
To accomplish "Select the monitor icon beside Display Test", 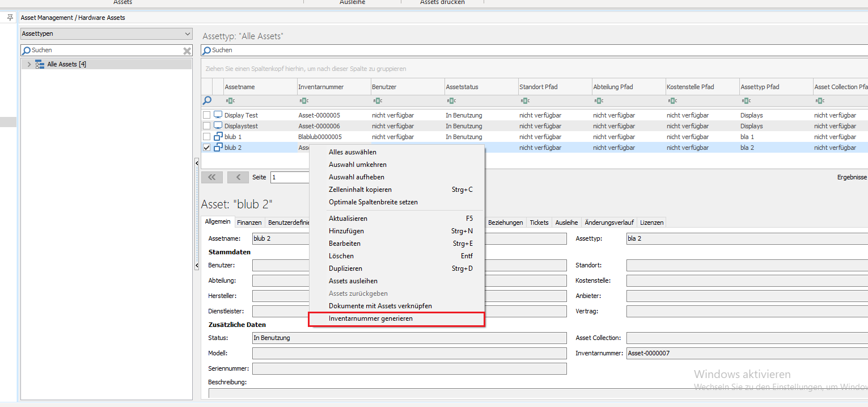I will click(217, 115).
